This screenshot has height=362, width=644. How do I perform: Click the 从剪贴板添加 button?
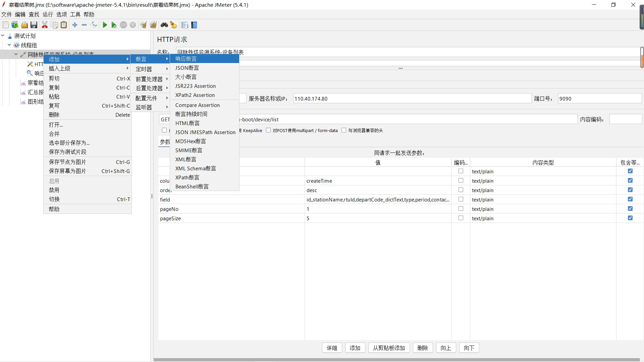coord(389,348)
